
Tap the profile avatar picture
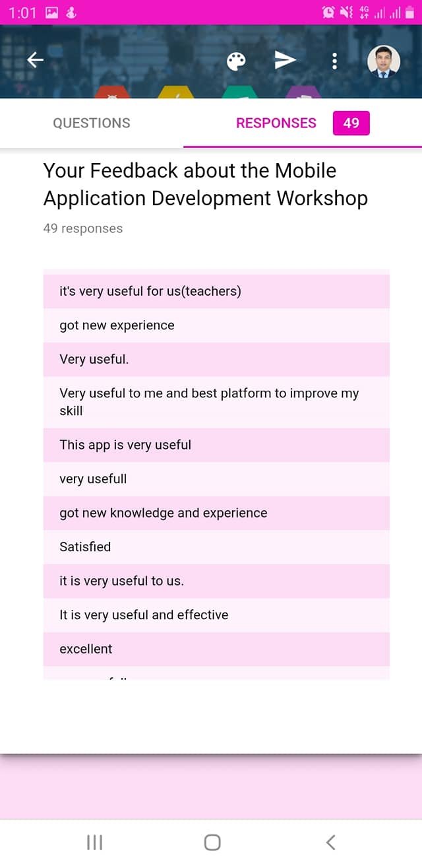[383, 61]
